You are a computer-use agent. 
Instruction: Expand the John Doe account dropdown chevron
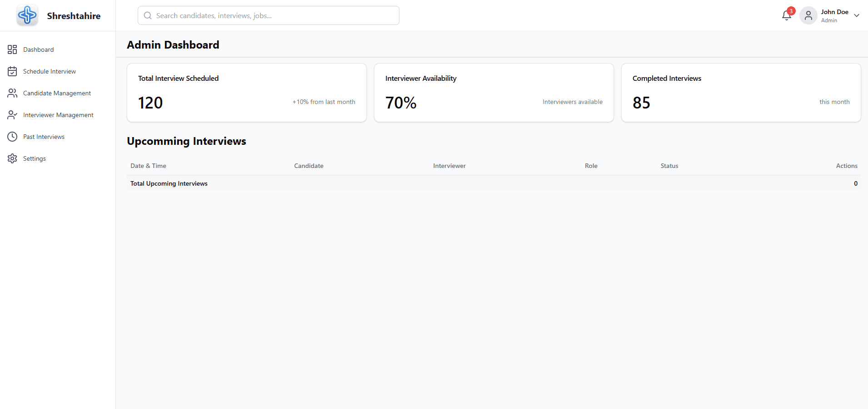click(x=857, y=15)
